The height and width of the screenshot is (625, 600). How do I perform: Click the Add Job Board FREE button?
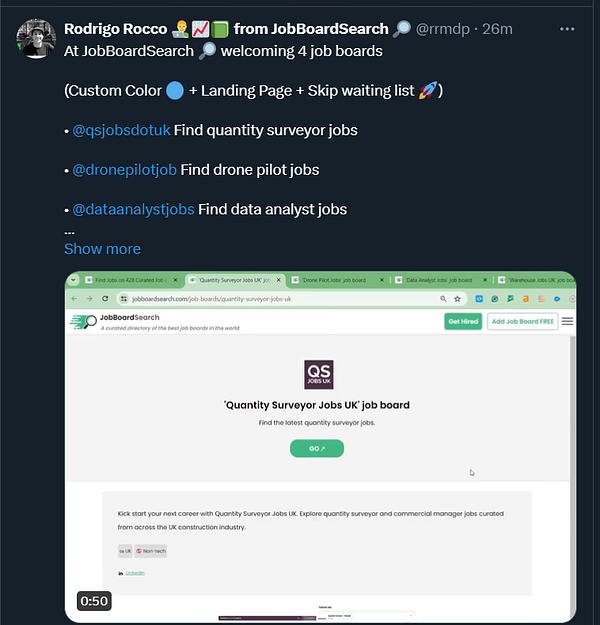[x=522, y=321]
